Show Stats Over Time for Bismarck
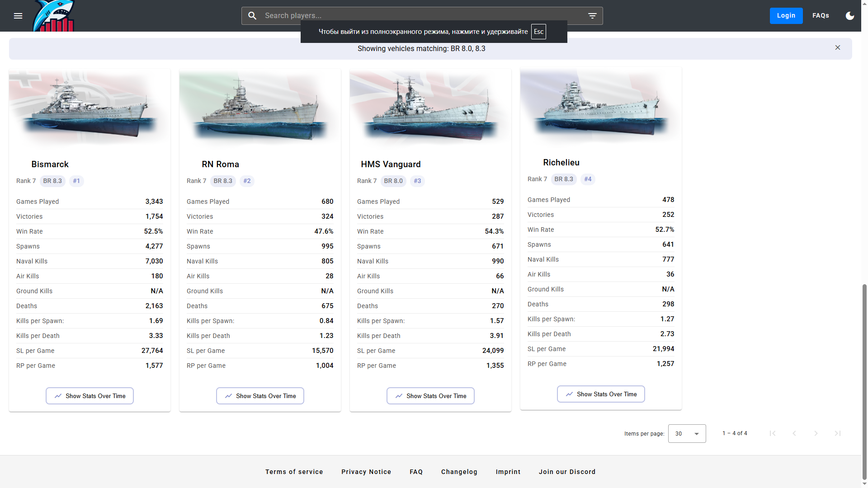868x488 pixels. click(89, 395)
